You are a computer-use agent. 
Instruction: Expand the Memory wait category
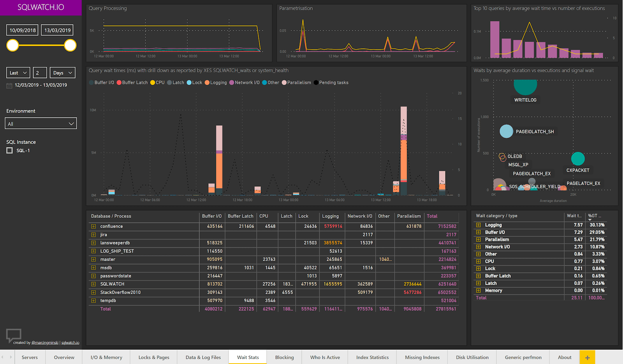point(479,290)
